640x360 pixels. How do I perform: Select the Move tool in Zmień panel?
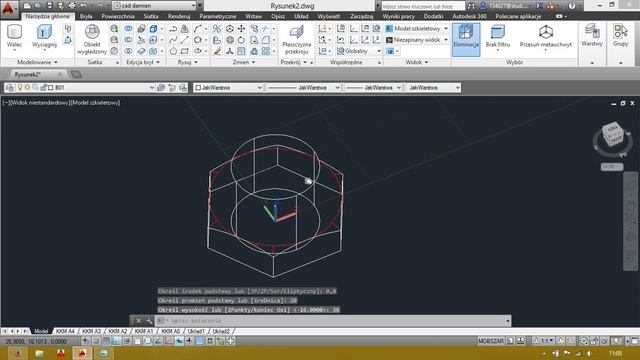[241, 29]
